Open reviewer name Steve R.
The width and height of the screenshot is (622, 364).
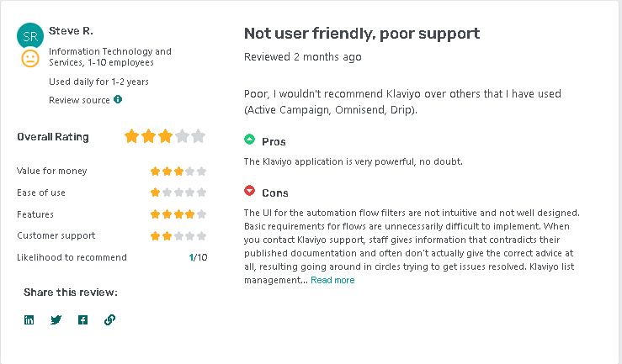coord(71,31)
